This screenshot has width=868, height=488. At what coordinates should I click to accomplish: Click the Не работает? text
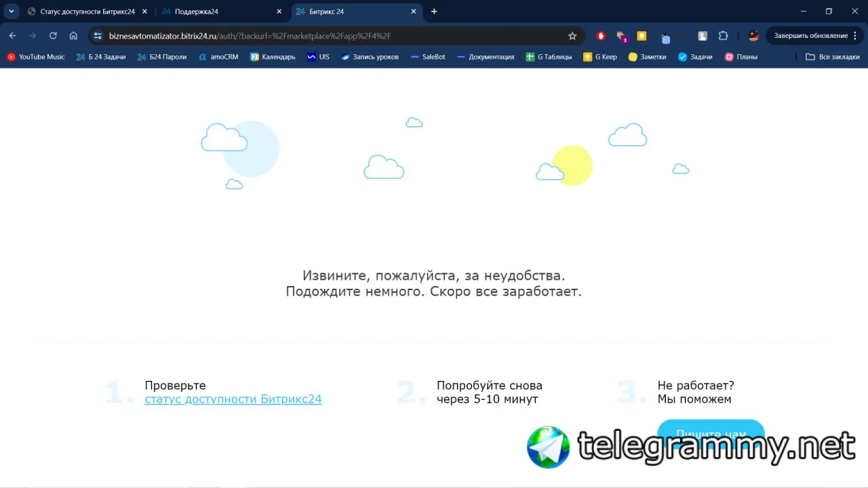pos(696,386)
